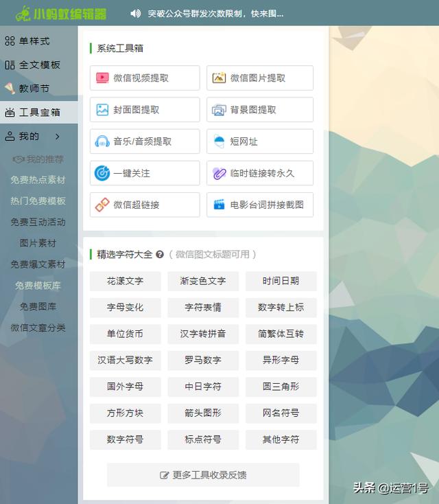This screenshot has height=504, width=439.
Task: Open the 一键关注 tool
Action: point(145,173)
